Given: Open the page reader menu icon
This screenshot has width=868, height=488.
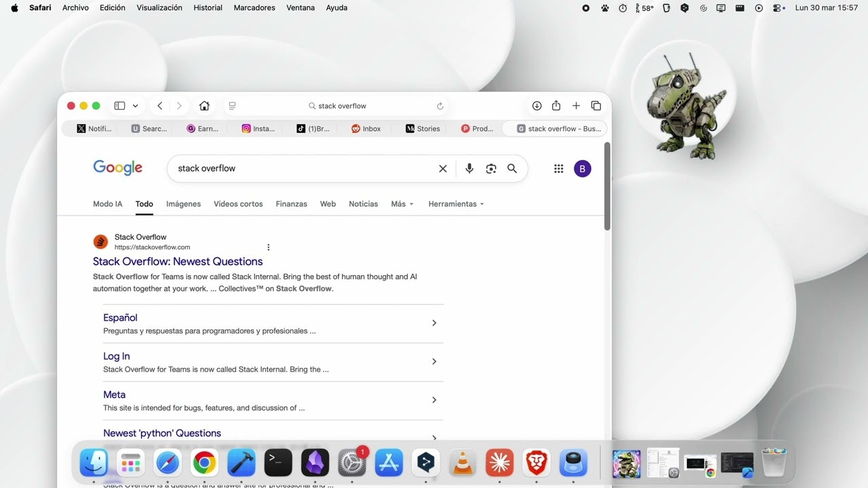Looking at the screenshot, I should [x=232, y=106].
